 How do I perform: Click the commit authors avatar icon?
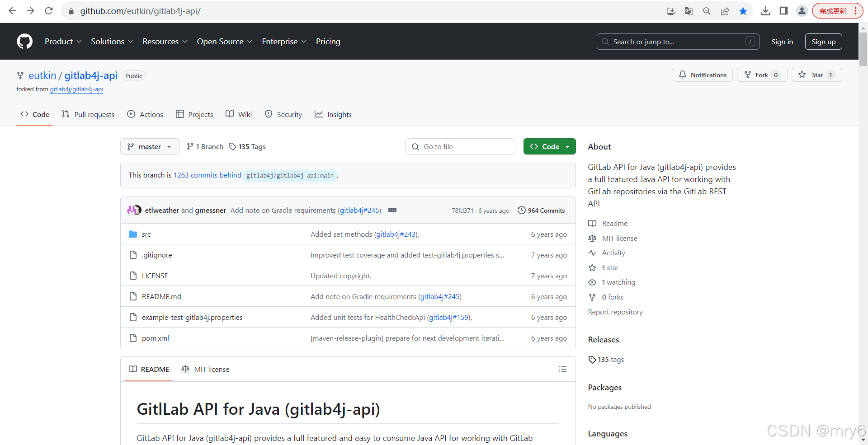(x=134, y=210)
